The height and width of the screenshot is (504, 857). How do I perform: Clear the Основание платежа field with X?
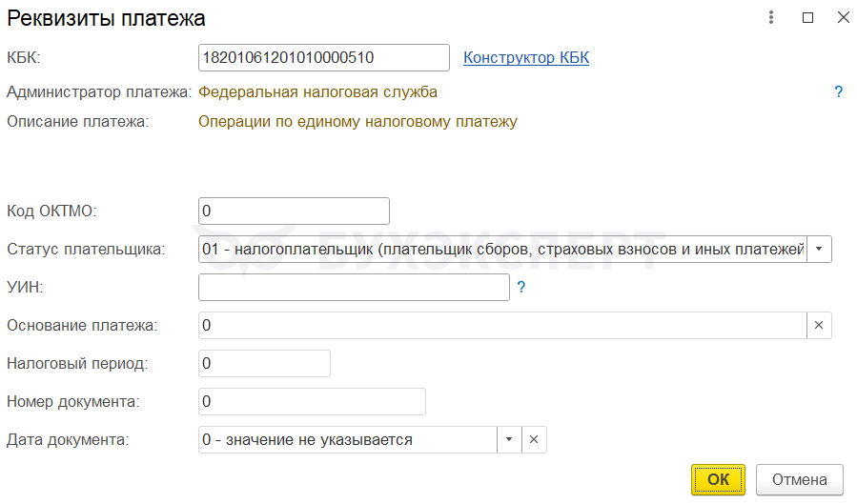819,325
